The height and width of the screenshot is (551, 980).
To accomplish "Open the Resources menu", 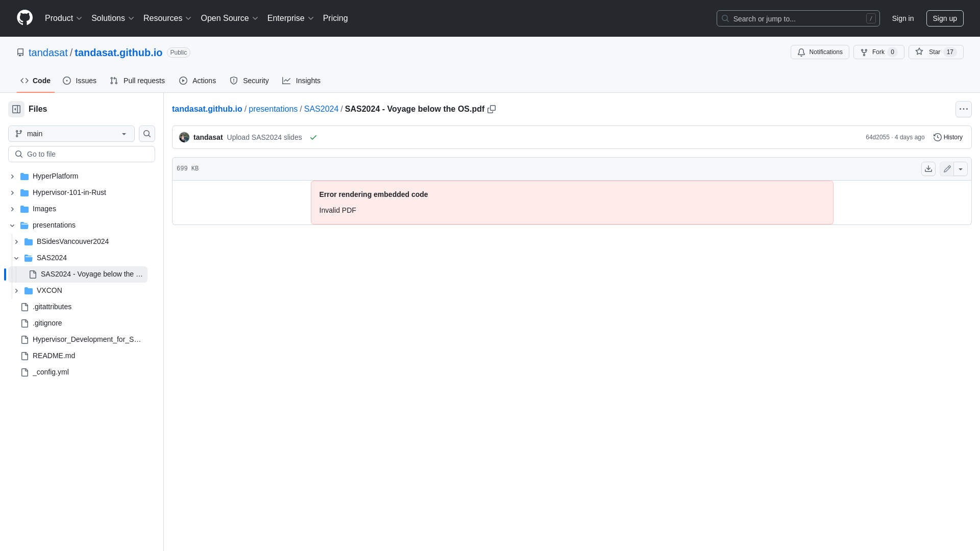I will [167, 18].
